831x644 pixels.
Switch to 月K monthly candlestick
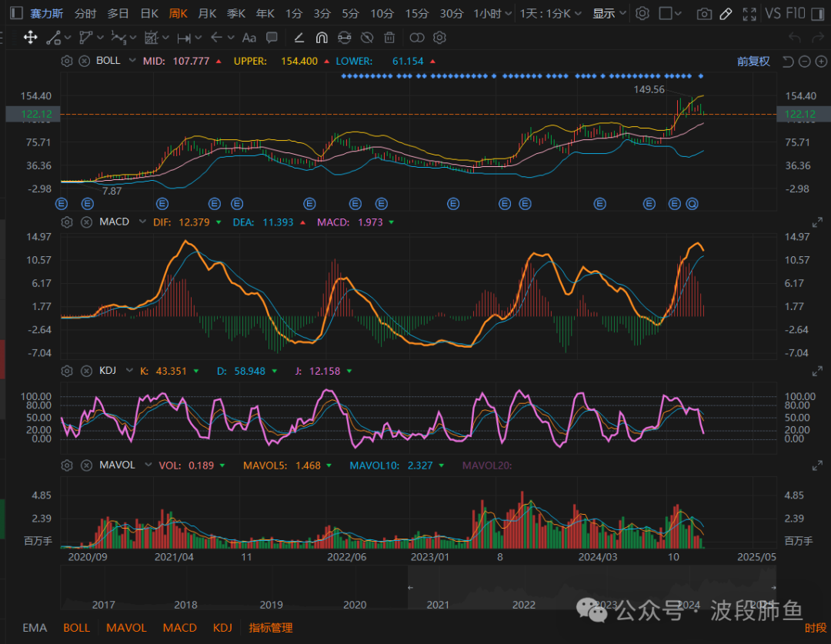(207, 13)
